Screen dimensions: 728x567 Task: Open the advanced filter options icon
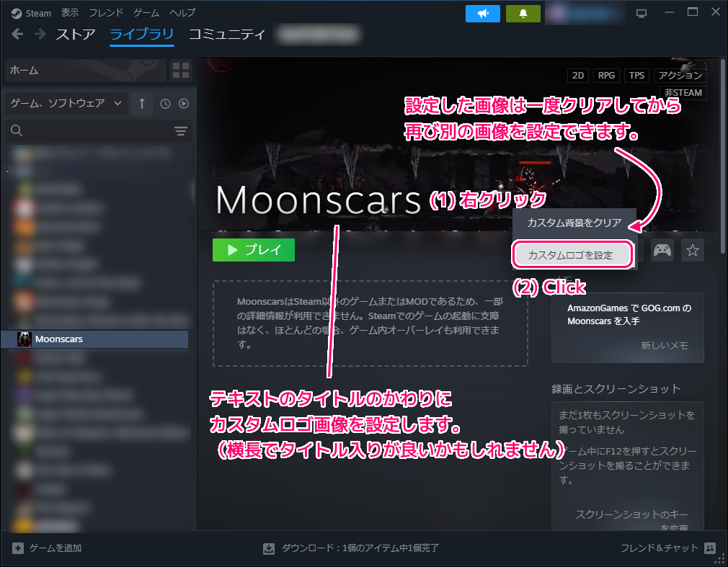pyautogui.click(x=181, y=131)
